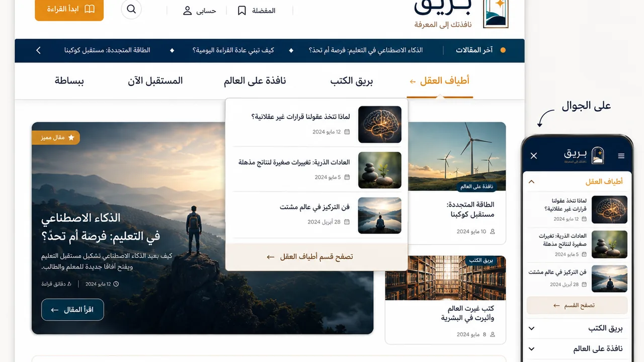Click the search magnifier icon
Screen dimensions: 644x362
tap(131, 9)
